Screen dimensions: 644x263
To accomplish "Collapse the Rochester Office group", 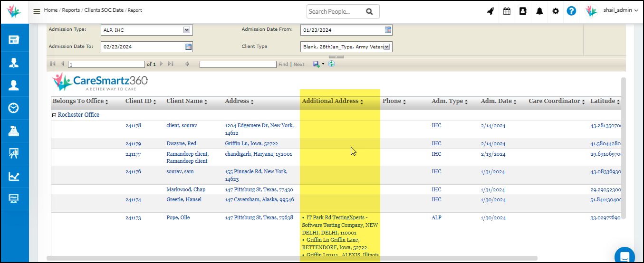I will coord(54,115).
